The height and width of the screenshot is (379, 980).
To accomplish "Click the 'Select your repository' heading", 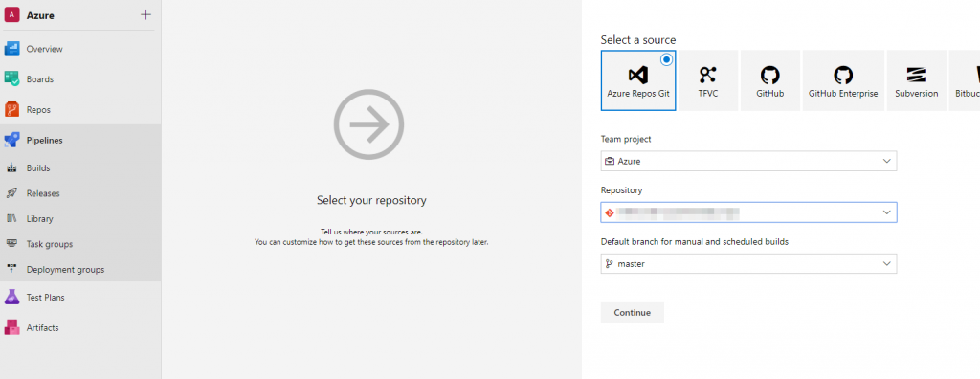I will [x=371, y=201].
